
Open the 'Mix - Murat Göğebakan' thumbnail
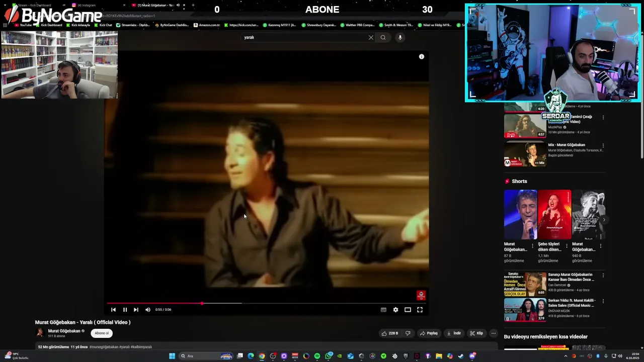point(525,154)
